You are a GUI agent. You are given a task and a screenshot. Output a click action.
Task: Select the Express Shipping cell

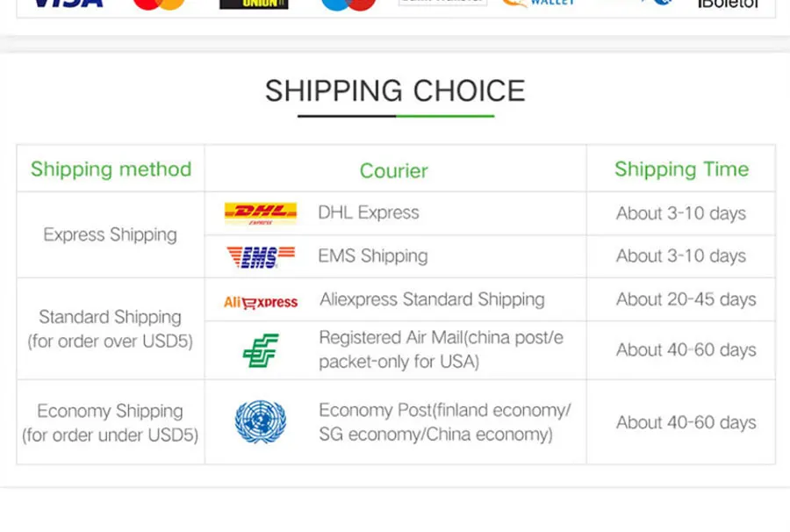tap(111, 234)
